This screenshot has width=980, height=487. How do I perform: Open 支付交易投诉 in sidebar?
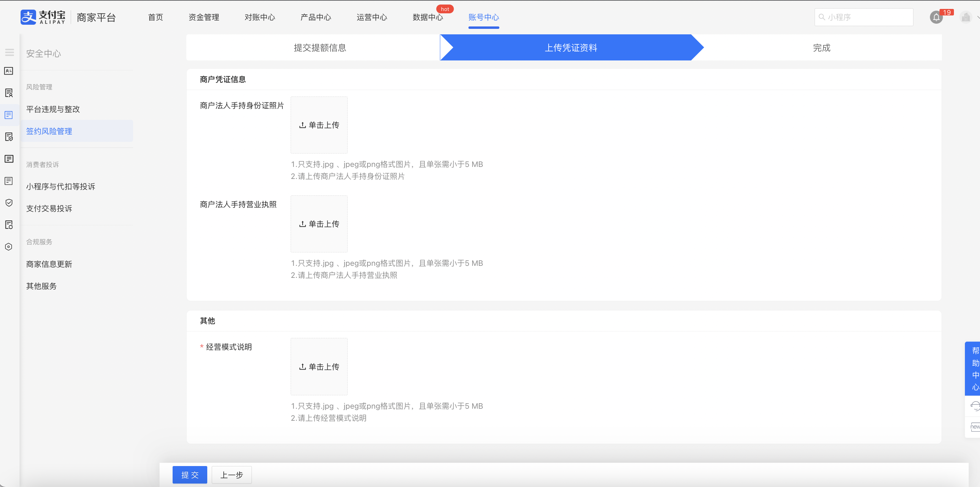(49, 208)
